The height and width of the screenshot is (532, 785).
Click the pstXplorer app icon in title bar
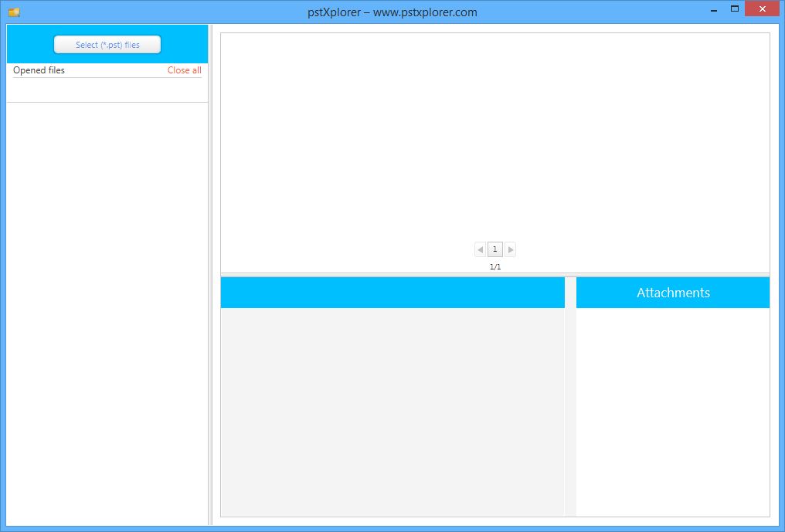tap(14, 12)
